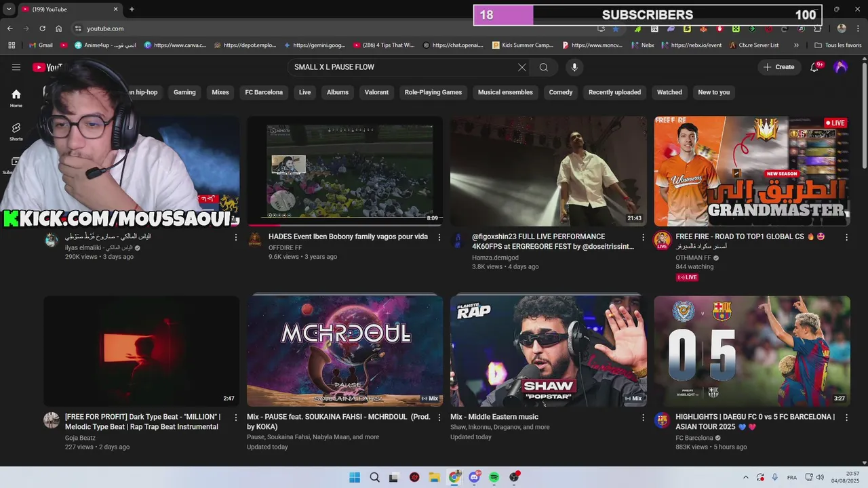868x488 pixels.
Task: Click the Create button
Action: [778, 67]
